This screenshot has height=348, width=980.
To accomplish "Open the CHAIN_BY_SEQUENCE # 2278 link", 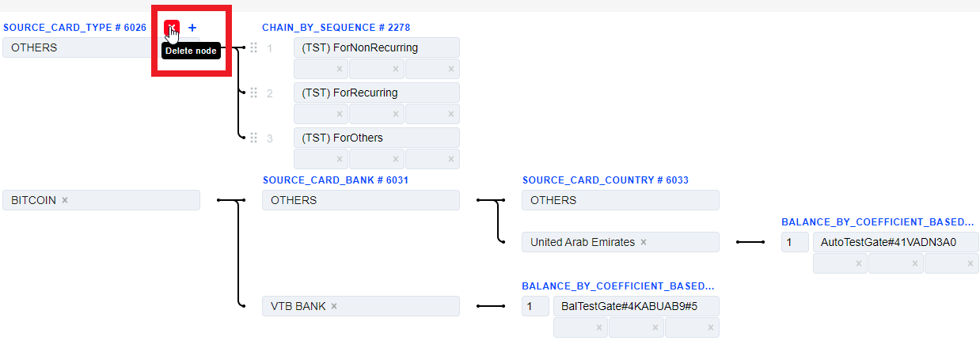I will [x=336, y=28].
